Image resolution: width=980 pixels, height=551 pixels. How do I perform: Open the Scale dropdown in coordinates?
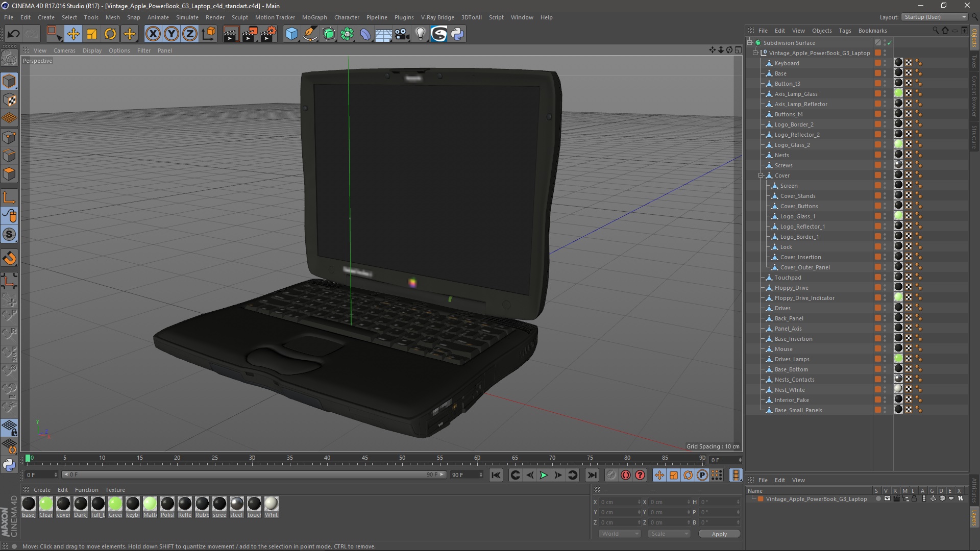click(x=669, y=534)
